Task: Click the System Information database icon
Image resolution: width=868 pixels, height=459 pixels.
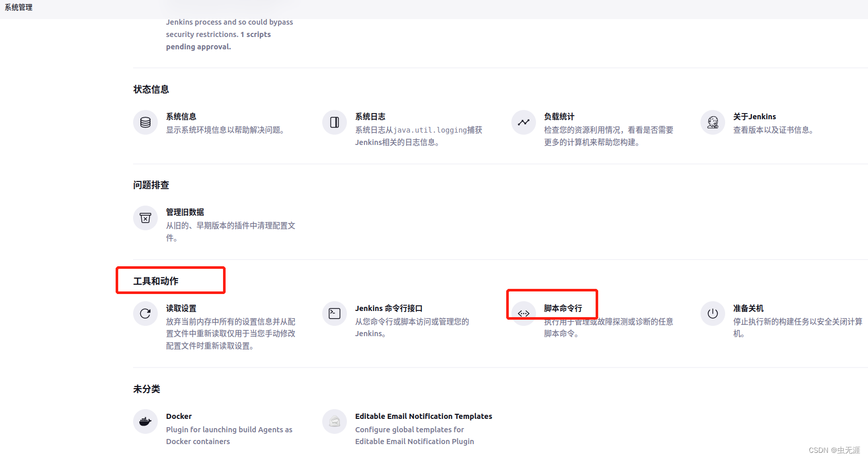Action: coord(145,122)
